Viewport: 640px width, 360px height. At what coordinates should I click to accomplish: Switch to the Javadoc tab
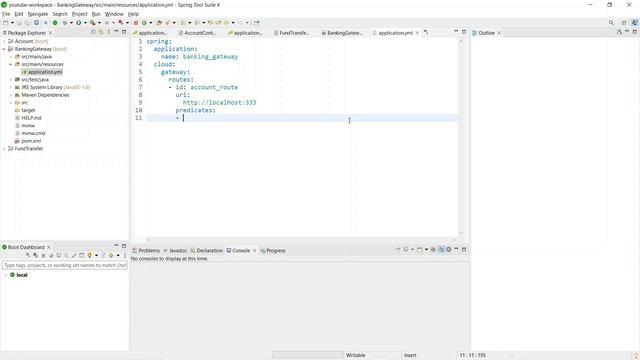coord(175,251)
